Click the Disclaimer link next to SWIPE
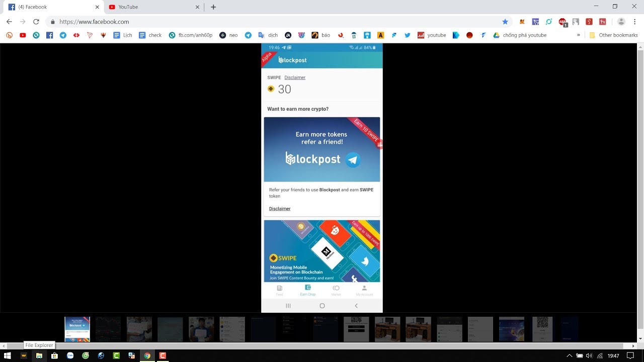This screenshot has height=362, width=644. 295,77
